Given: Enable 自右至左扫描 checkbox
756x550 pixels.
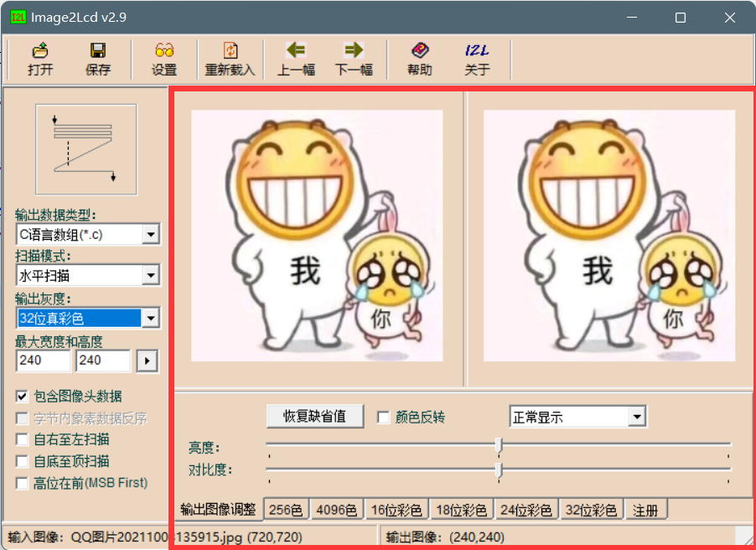Looking at the screenshot, I should 22,439.
